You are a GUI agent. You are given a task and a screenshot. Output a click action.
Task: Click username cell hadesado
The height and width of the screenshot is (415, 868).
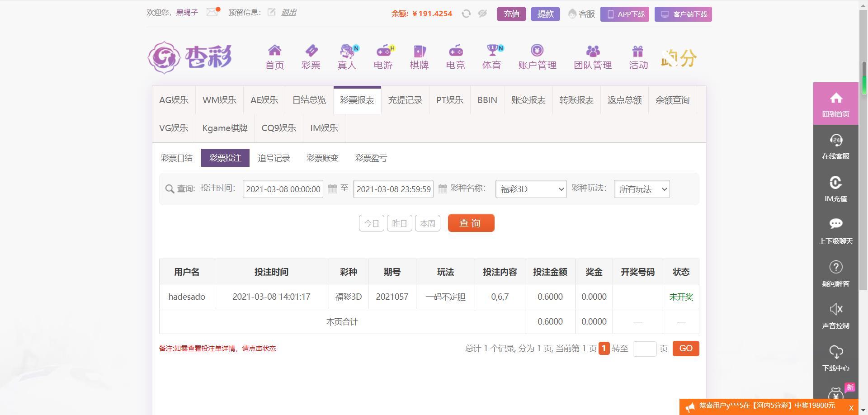coord(187,297)
